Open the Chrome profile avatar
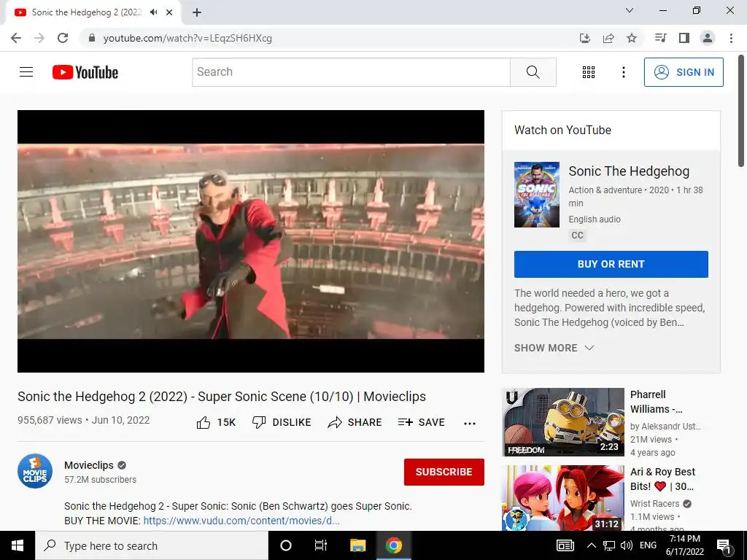 (x=708, y=38)
